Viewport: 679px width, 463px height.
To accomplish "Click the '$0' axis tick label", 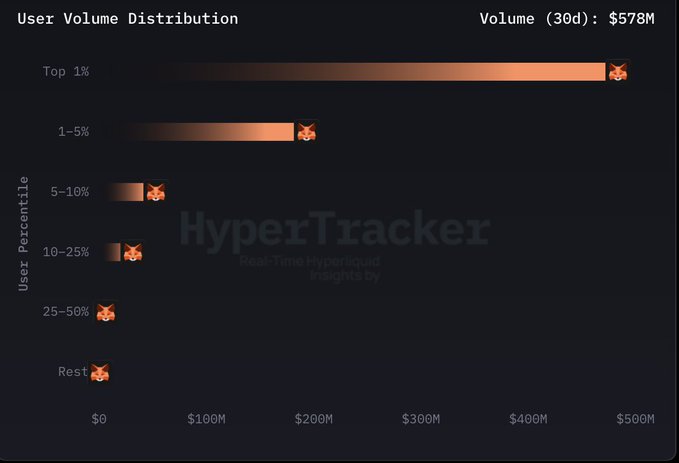I will 99,419.
